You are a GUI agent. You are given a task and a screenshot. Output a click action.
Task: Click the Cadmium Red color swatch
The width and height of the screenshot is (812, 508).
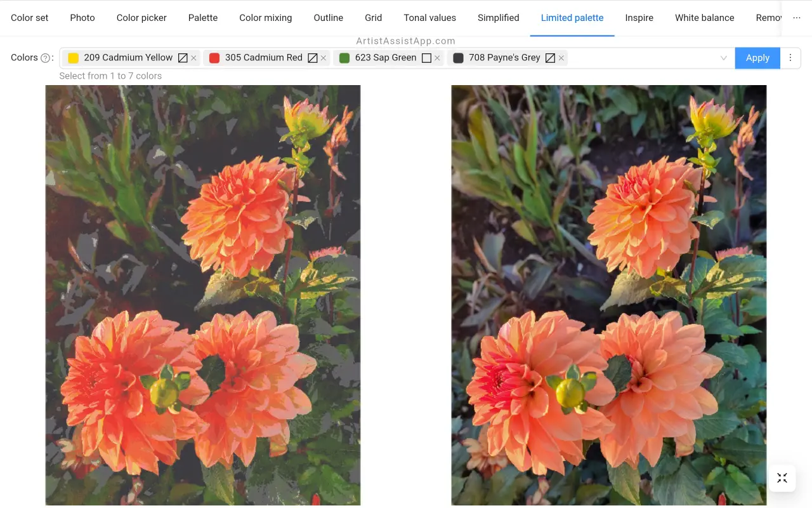pos(214,58)
